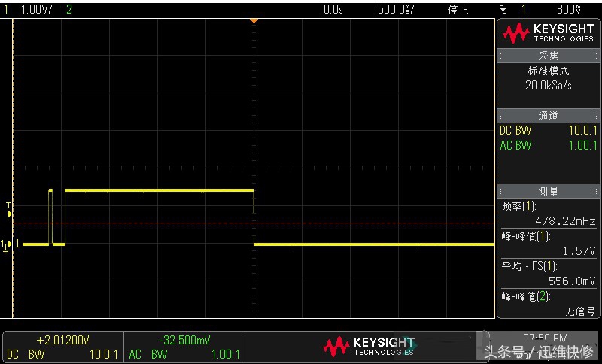Click the grip dots left of 采集 header
This screenshot has height=364, width=602.
tap(502, 56)
